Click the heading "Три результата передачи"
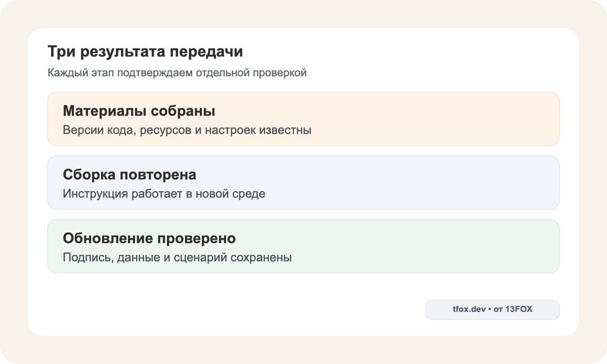This screenshot has width=607, height=364. tap(145, 52)
